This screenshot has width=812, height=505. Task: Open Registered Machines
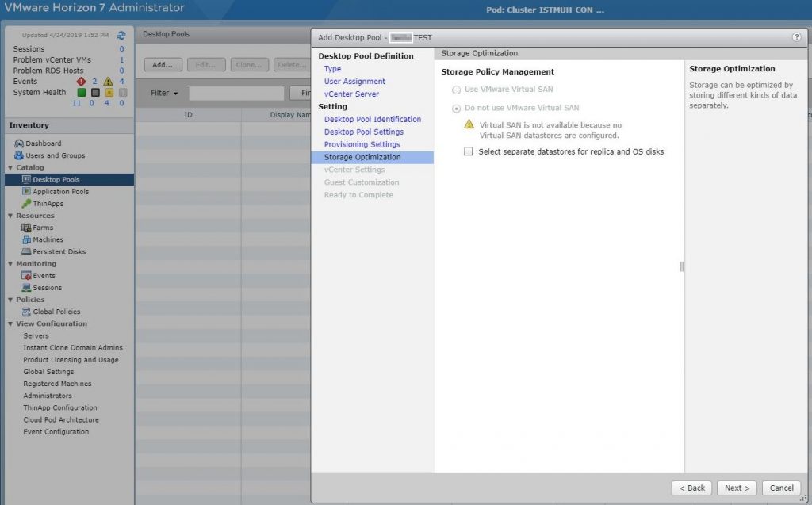pos(57,384)
